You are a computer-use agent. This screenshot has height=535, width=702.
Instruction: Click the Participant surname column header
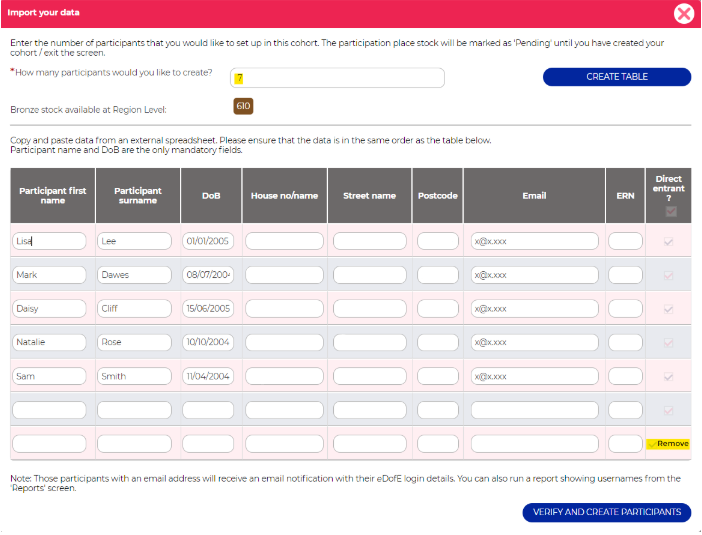tap(138, 196)
